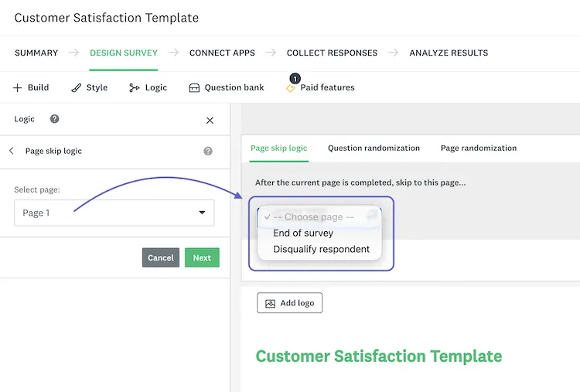Click the green Next button
Screen dimensions: 580x392
pyautogui.click(x=202, y=257)
